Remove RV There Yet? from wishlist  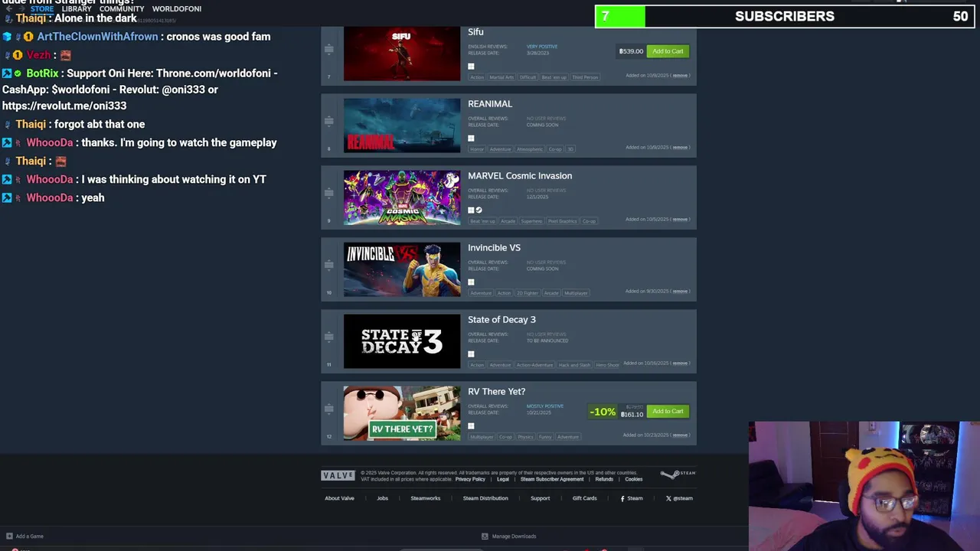point(680,435)
